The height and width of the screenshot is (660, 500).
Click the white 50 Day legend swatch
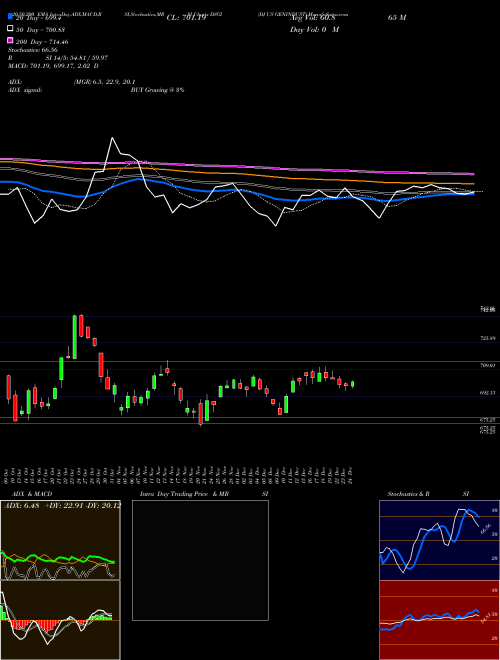pos(10,29)
